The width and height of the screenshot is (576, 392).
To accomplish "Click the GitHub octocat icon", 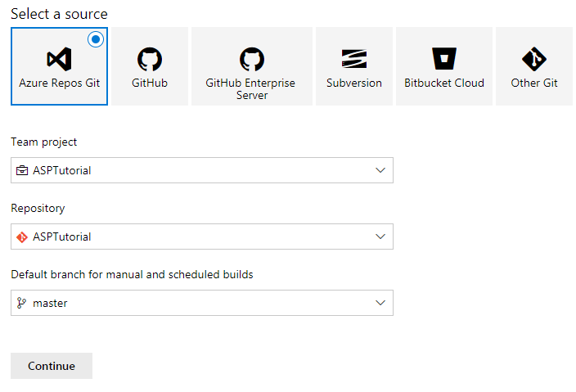I will [150, 59].
